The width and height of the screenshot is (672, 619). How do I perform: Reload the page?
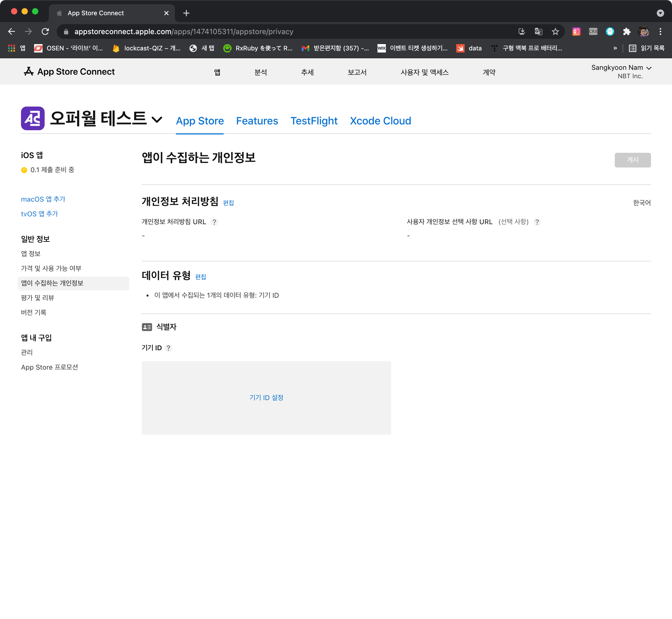pos(45,32)
